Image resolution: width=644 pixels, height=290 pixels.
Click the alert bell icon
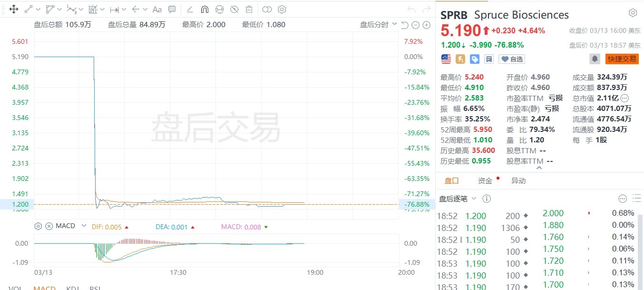pyautogui.click(x=595, y=59)
